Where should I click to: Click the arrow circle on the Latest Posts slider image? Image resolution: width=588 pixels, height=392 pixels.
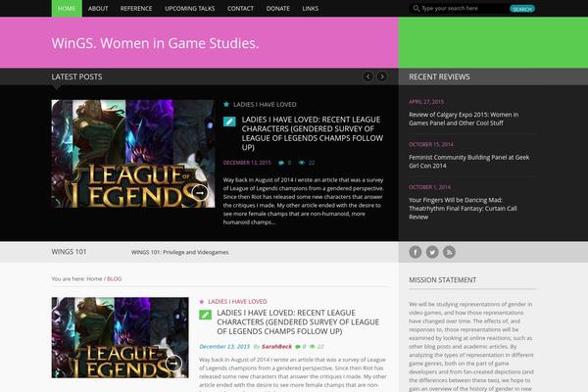click(x=200, y=192)
